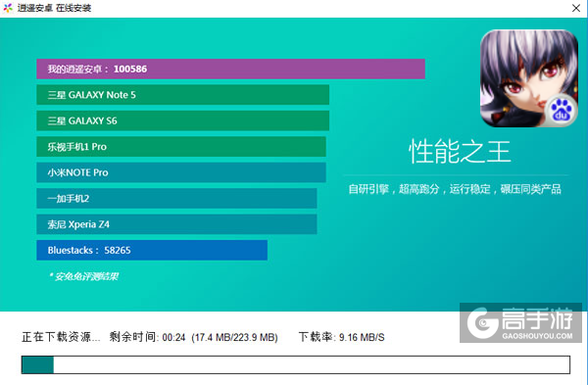The image size is (588, 385).
Task: Click the 安兔兔评测结果 footnote
Action: (x=83, y=276)
